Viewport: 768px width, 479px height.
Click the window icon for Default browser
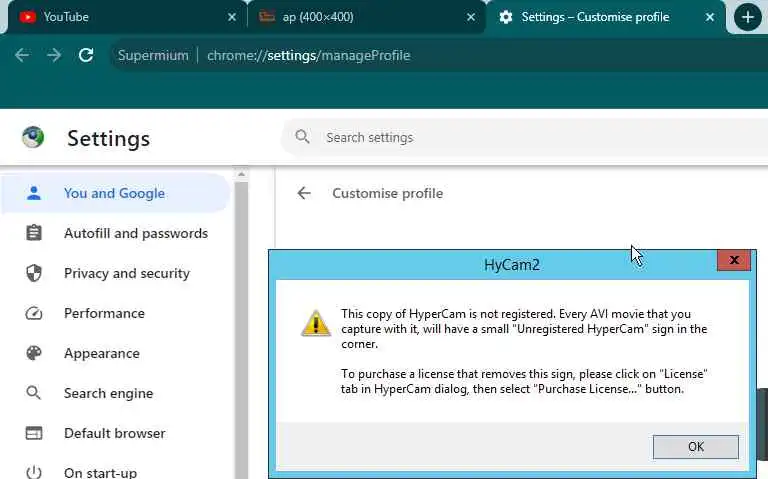click(34, 433)
